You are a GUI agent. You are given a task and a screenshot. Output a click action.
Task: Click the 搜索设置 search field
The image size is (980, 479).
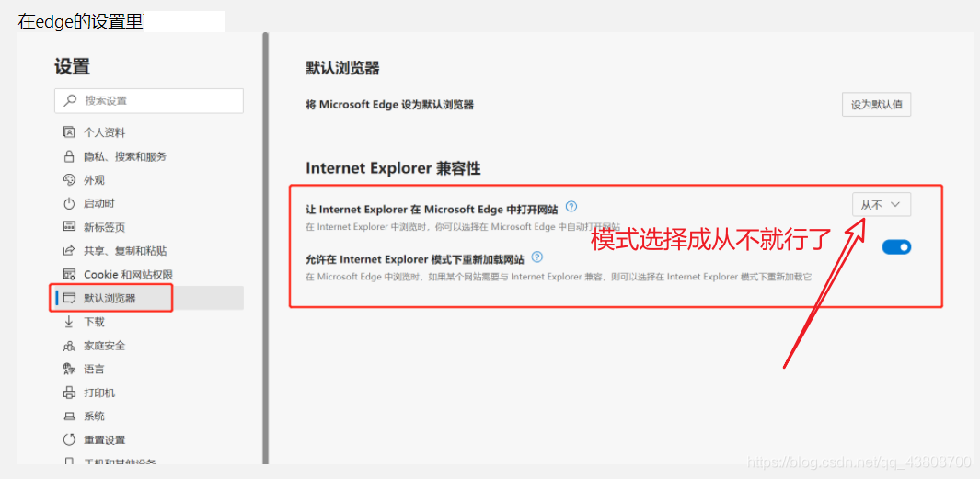(x=149, y=100)
